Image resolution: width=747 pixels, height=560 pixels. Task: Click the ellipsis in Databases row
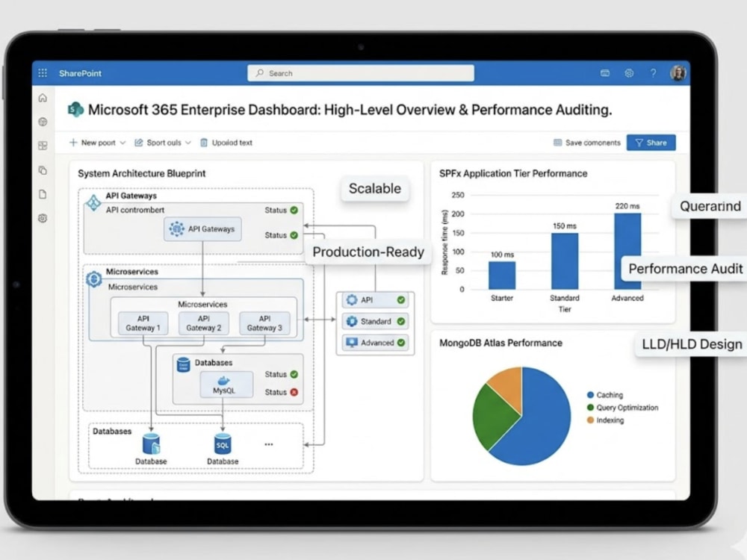click(269, 444)
